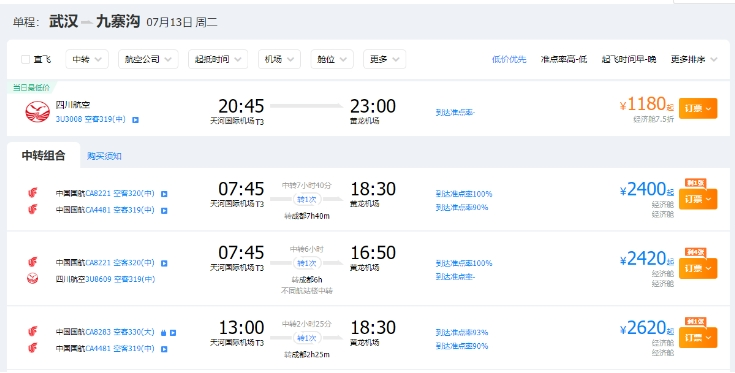Open the CA4481 空客319 link in the ¥2620 row
Screen dimensions: 735x373
tap(120, 349)
